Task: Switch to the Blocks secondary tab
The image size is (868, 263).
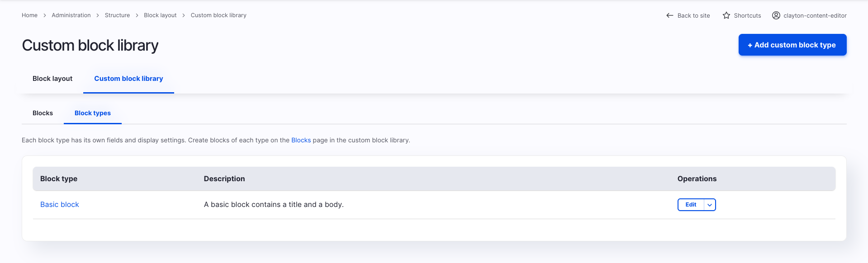Action: coord(43,113)
